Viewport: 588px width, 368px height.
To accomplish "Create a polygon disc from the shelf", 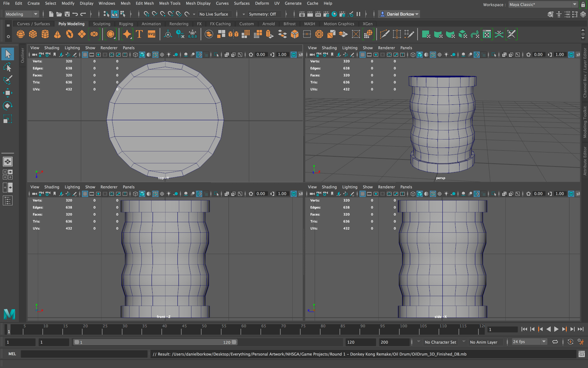I will [x=94, y=34].
